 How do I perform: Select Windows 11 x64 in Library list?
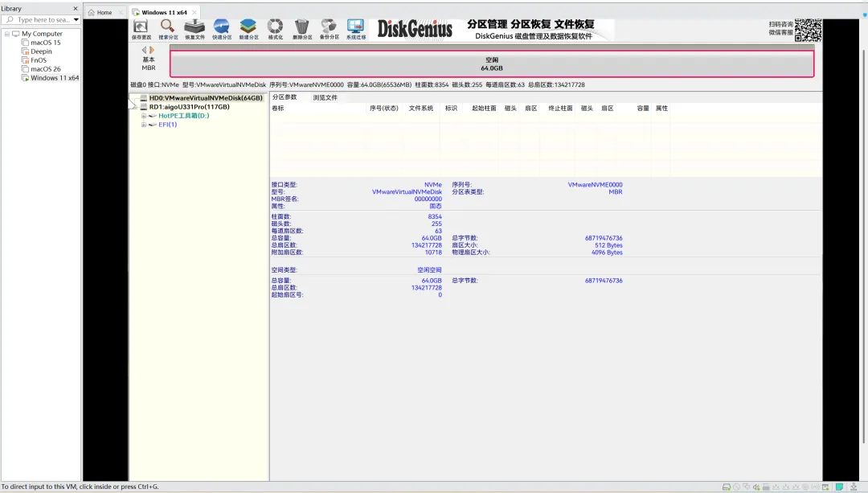click(55, 78)
